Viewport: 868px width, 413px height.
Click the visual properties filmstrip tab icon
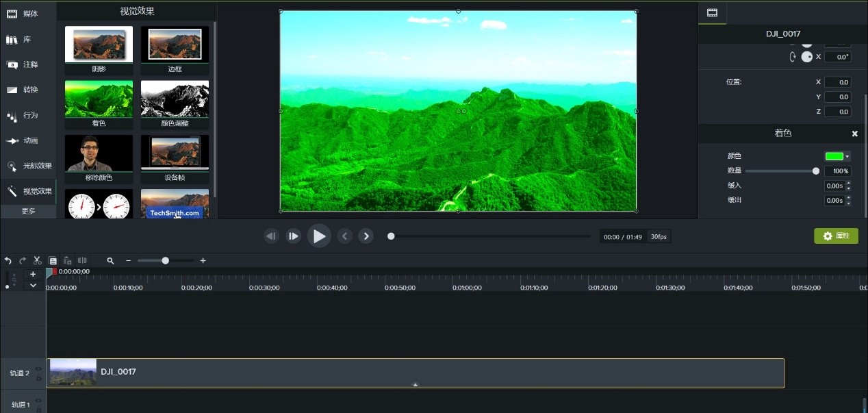[x=712, y=12]
